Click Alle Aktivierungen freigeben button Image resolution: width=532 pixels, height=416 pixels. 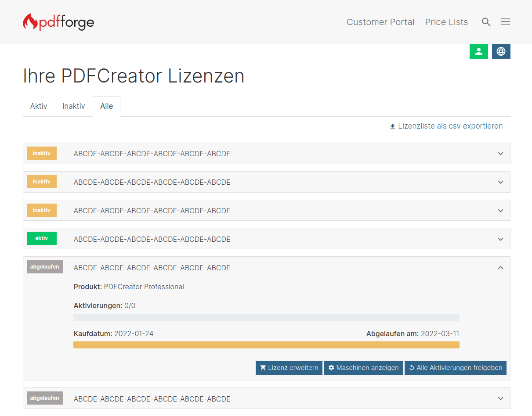(x=456, y=368)
